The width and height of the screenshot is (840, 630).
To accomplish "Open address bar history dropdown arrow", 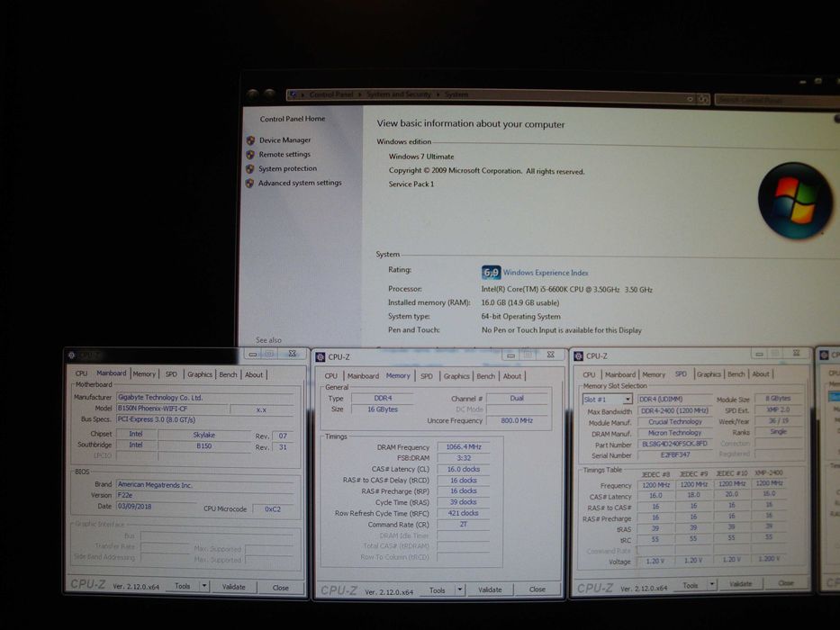I will coord(690,99).
